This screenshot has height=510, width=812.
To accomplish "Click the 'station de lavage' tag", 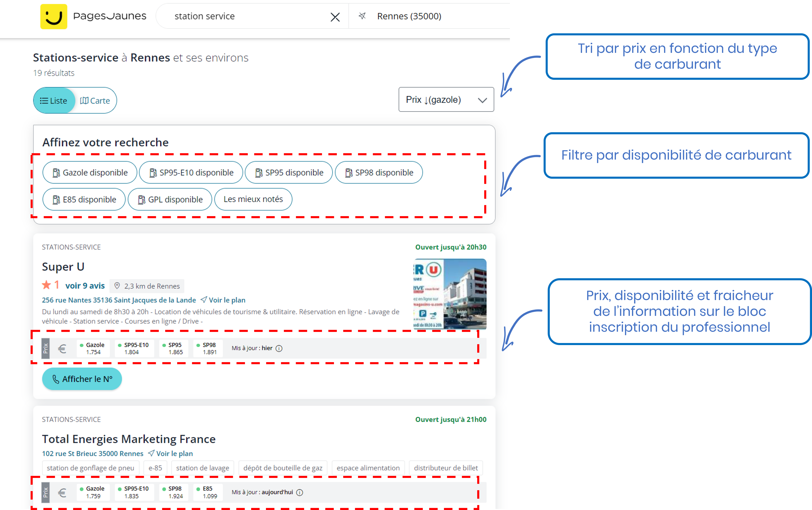I will click(x=203, y=468).
